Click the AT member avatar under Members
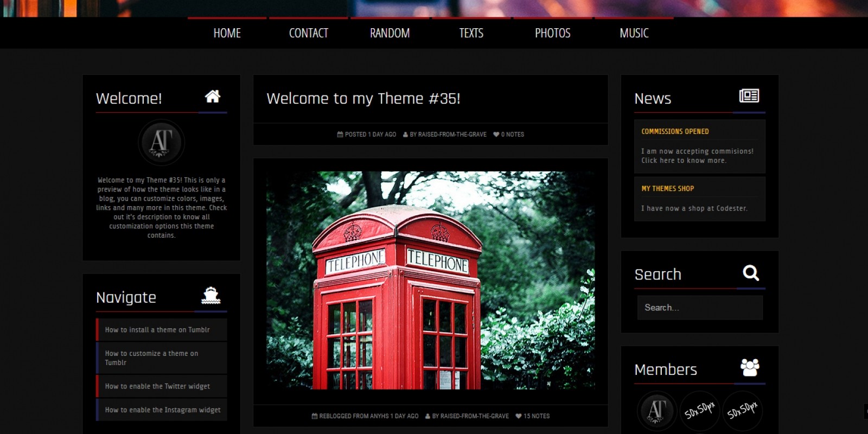Screen dimensions: 868x434 [657, 411]
